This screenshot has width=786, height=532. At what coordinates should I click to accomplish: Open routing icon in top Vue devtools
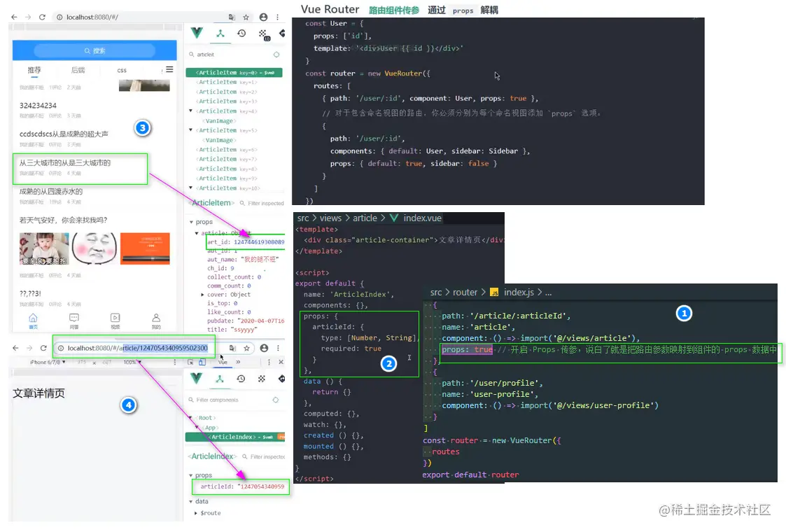click(x=282, y=33)
